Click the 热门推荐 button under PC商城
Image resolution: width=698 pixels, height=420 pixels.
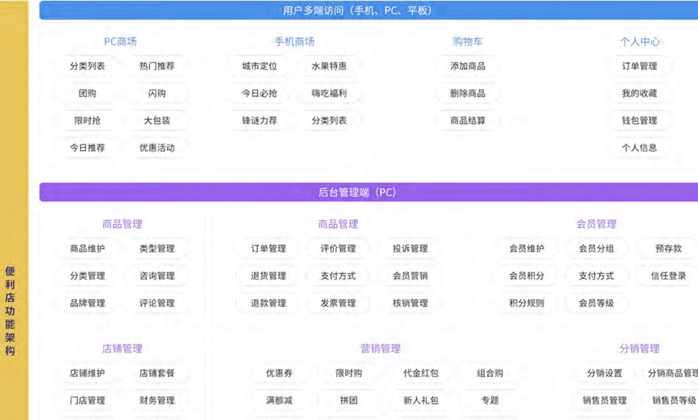(156, 66)
